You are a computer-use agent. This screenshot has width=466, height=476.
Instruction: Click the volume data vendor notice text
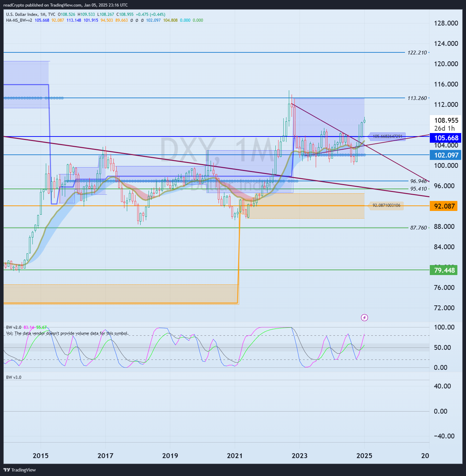pos(67,333)
